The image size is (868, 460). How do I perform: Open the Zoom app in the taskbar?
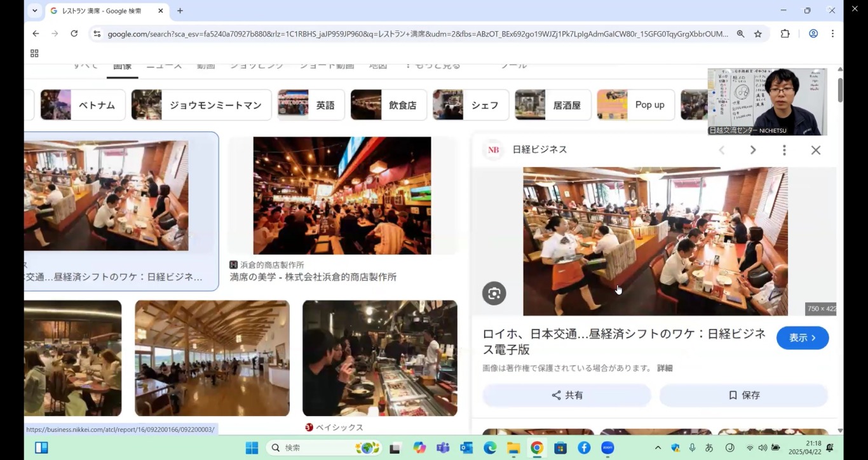click(607, 448)
